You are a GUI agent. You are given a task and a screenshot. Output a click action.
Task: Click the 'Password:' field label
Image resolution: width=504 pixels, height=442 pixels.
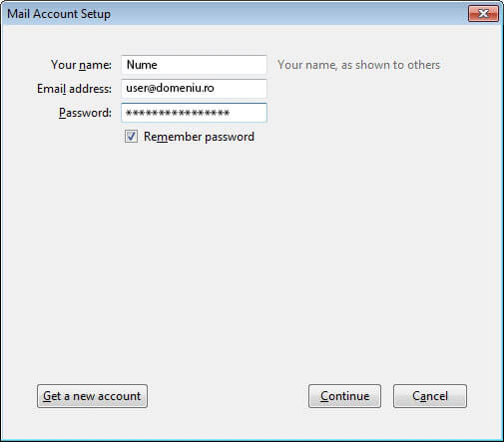click(85, 113)
